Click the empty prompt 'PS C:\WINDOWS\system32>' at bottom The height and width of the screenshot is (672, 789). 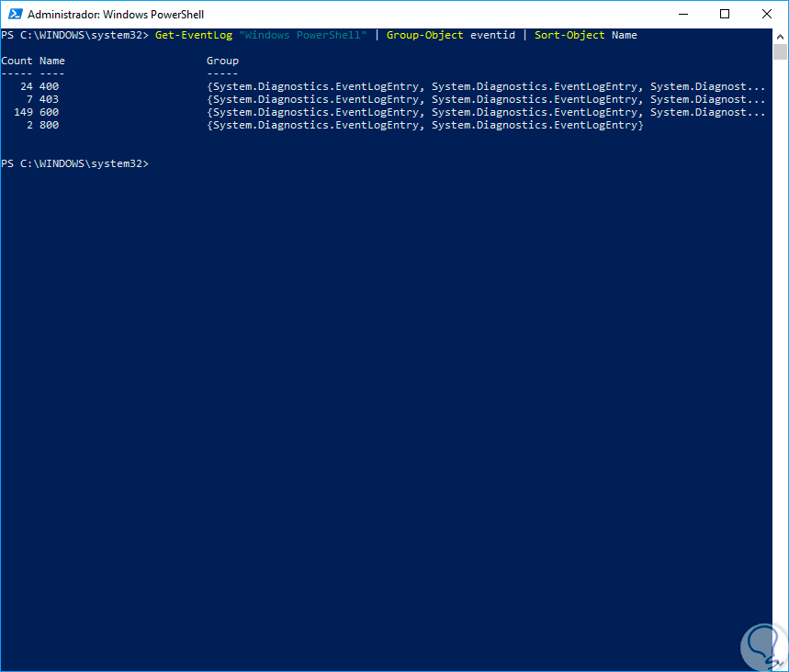[x=75, y=164]
